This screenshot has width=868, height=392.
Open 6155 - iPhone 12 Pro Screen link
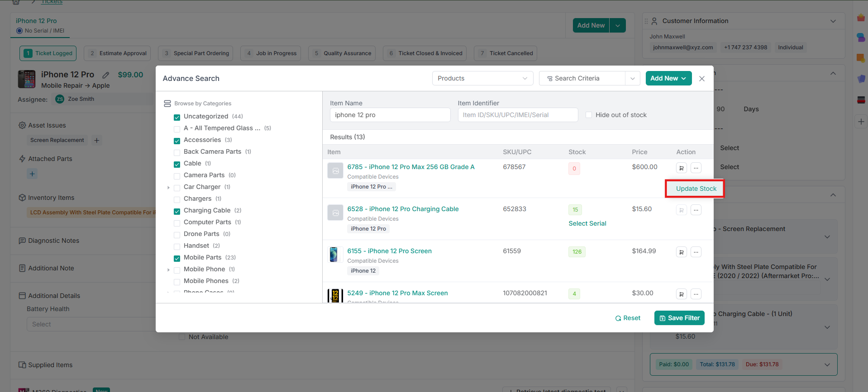[389, 251]
